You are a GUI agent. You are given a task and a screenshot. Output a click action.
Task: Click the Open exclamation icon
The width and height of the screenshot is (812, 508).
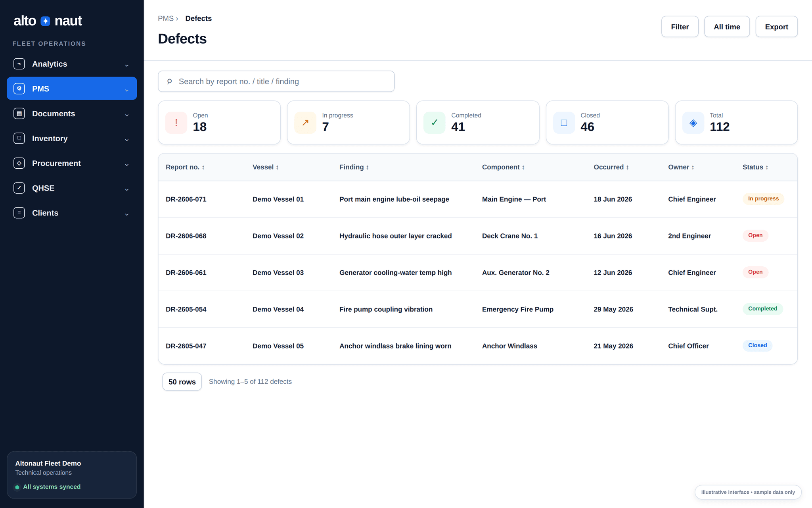tap(176, 123)
